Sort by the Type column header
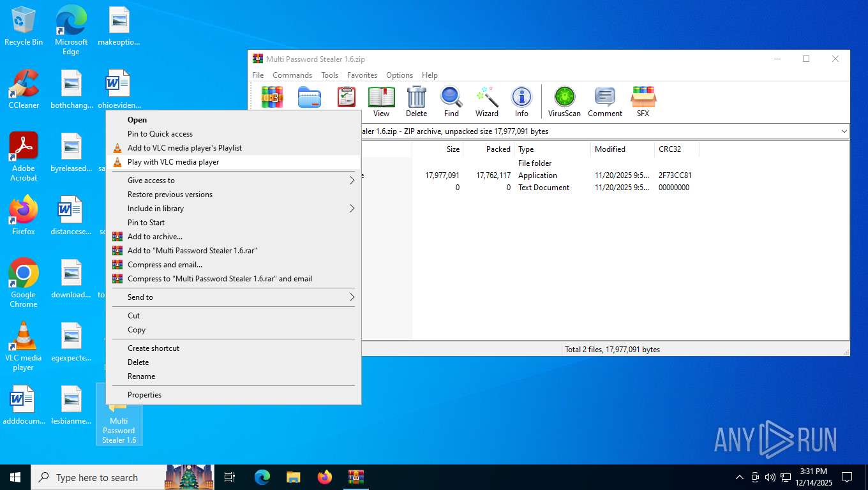868x490 pixels. [x=552, y=149]
